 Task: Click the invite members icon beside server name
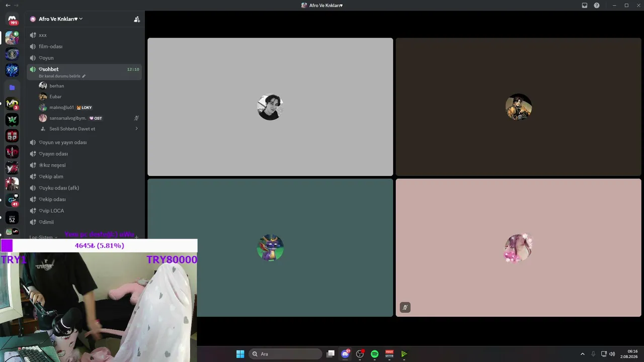click(137, 19)
